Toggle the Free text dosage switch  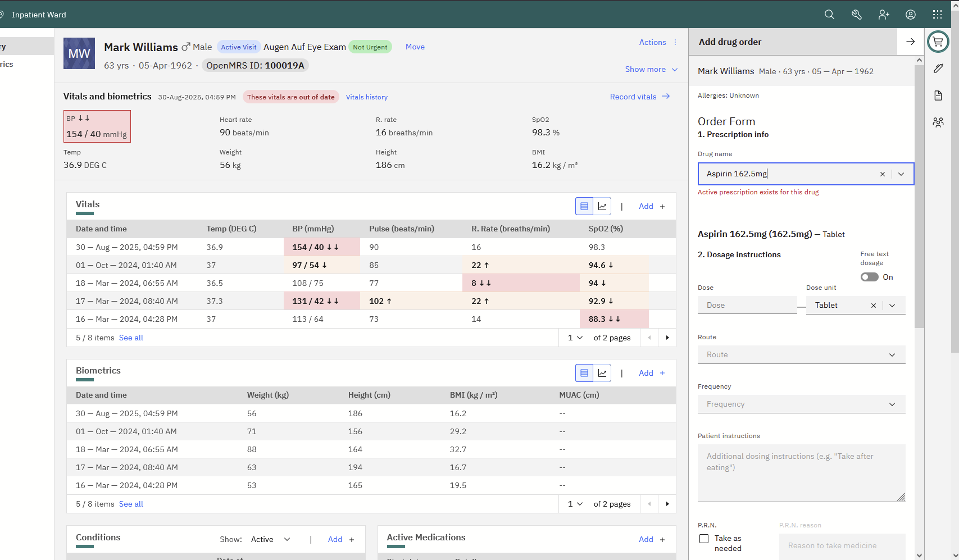[869, 277]
